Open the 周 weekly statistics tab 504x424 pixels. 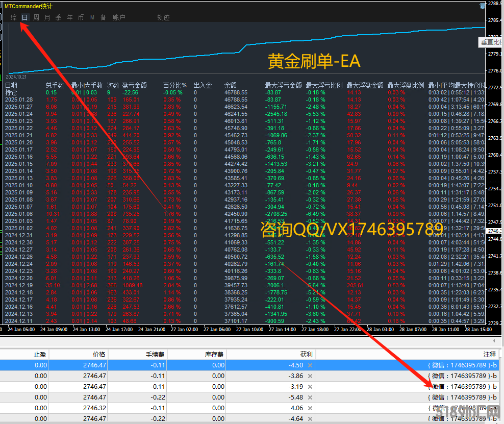pyautogui.click(x=36, y=17)
